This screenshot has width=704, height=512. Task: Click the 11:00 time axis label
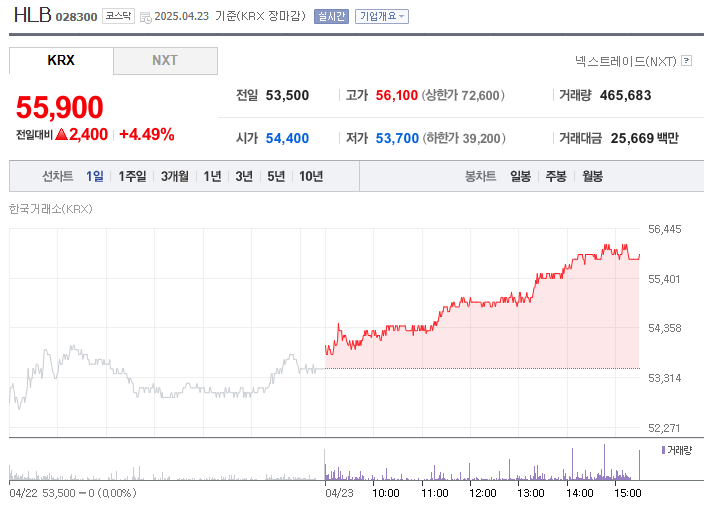pos(435,493)
